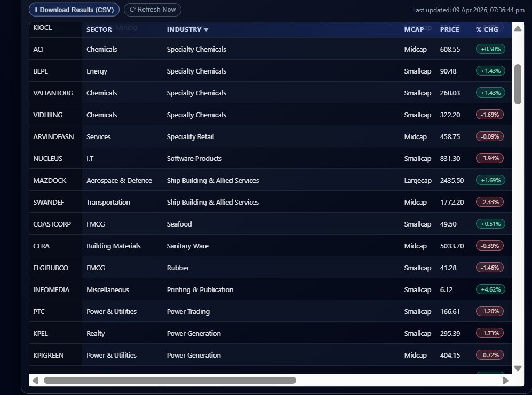Select the BEPL ticker
The width and height of the screenshot is (532, 395).
[41, 71]
